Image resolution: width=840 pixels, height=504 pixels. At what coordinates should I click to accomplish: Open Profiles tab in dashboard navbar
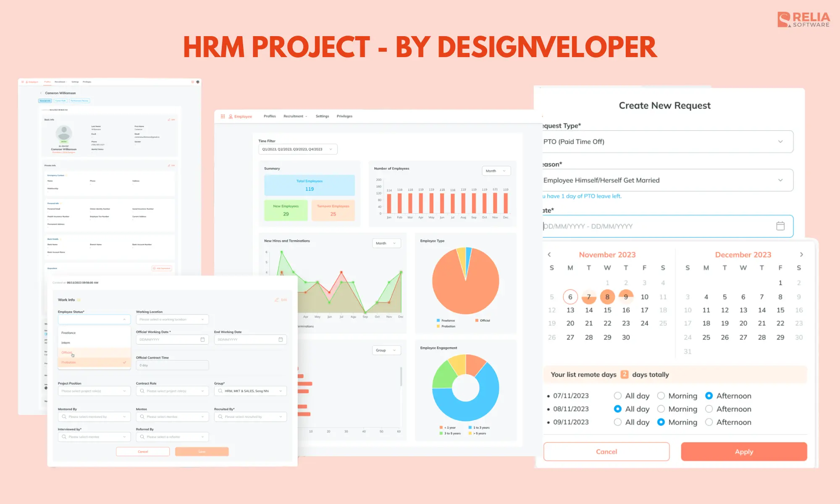270,116
